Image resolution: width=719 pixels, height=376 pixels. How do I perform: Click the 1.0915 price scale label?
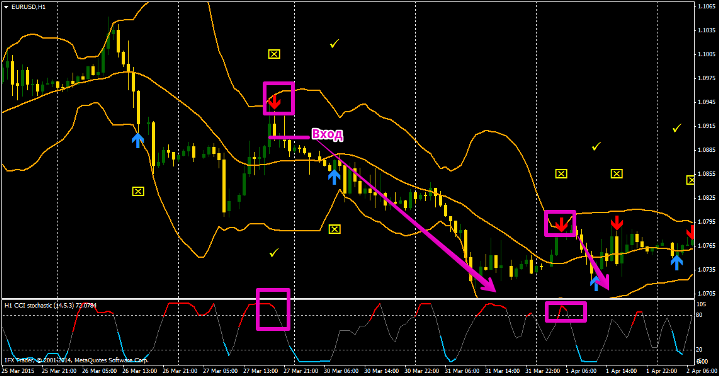coord(707,126)
